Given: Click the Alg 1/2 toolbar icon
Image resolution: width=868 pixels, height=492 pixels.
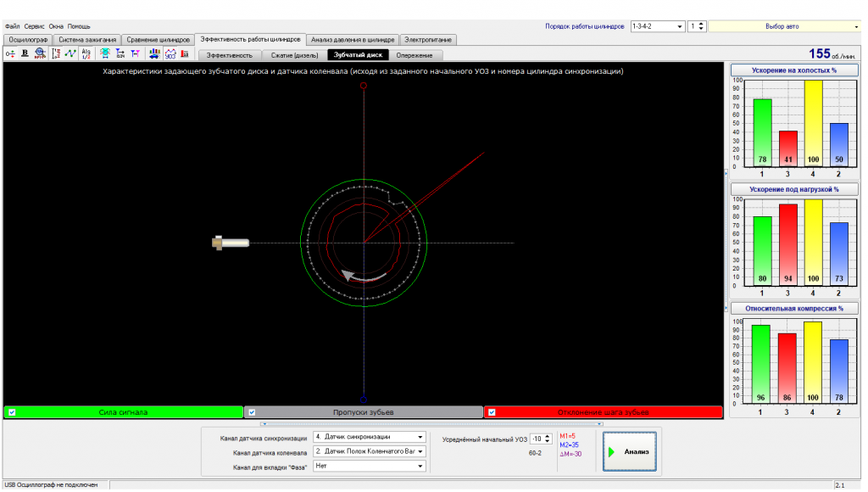Looking at the screenshot, I should (86, 53).
